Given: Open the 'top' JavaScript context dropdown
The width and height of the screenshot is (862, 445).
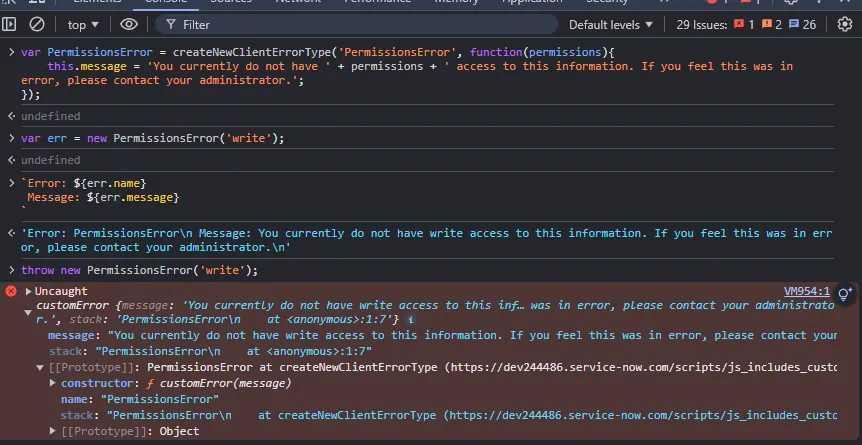Looking at the screenshot, I should click(83, 25).
